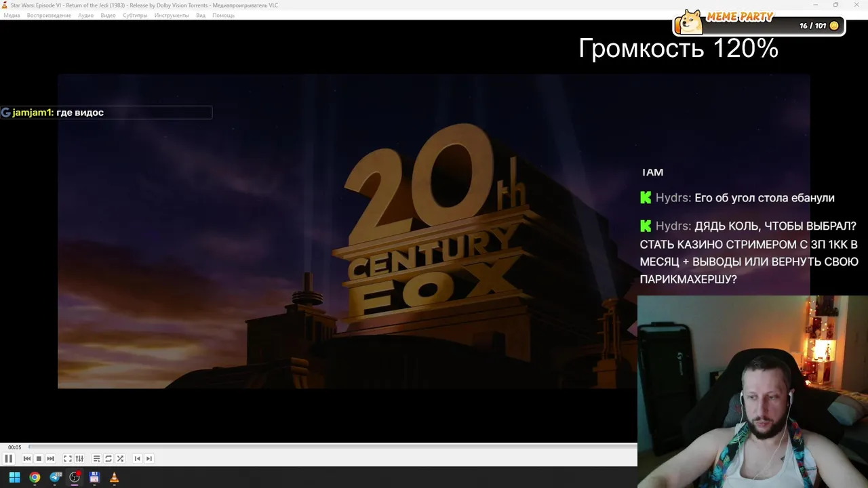Open the Субтитры menu
The image size is (868, 488).
135,15
